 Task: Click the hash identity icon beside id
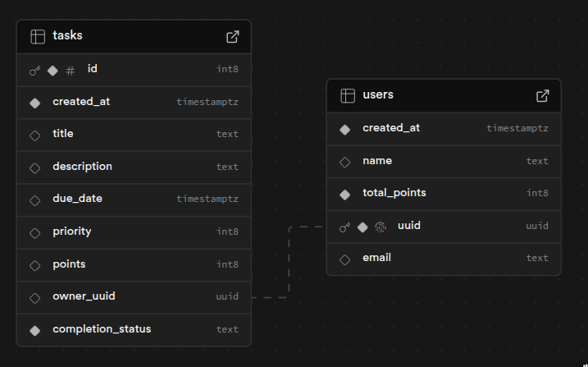[x=71, y=71]
